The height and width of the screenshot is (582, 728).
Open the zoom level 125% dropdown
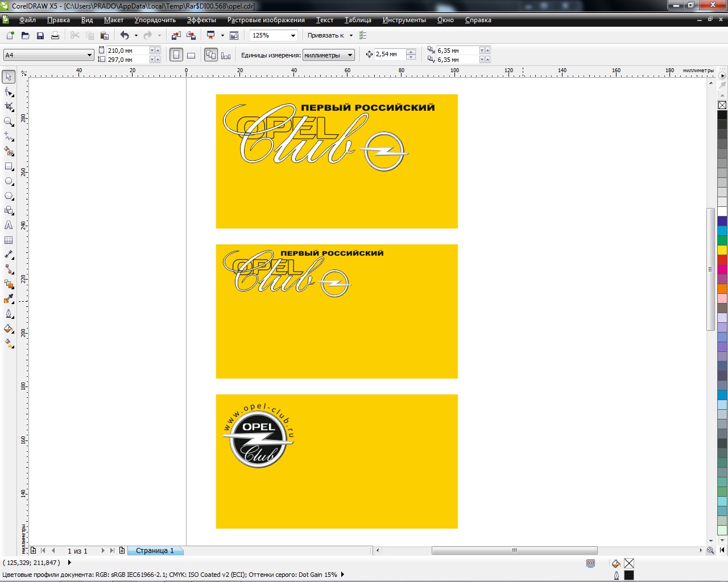click(293, 35)
